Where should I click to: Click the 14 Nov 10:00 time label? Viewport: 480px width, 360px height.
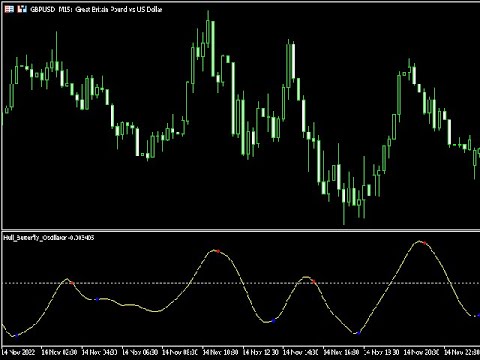tap(220, 352)
